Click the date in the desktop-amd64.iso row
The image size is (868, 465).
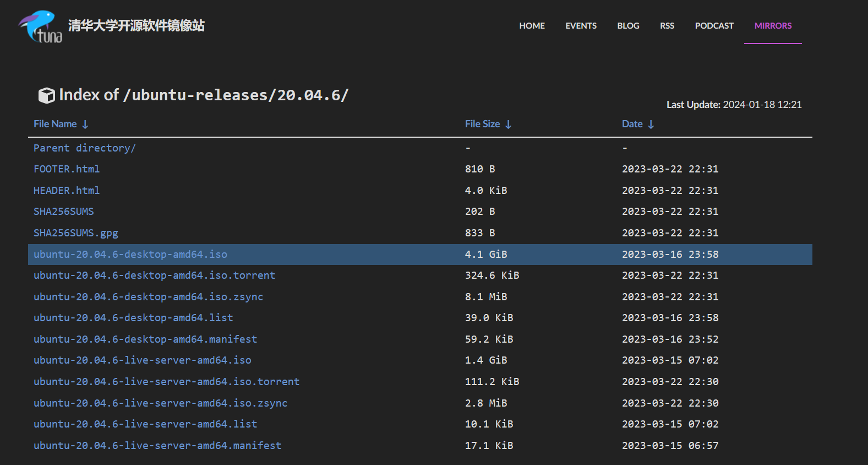coord(670,255)
